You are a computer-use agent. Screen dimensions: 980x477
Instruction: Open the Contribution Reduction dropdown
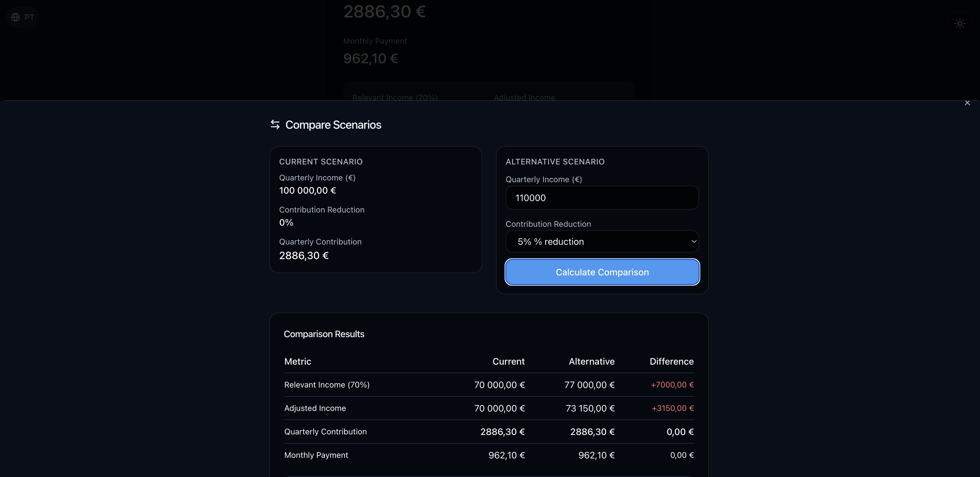602,242
